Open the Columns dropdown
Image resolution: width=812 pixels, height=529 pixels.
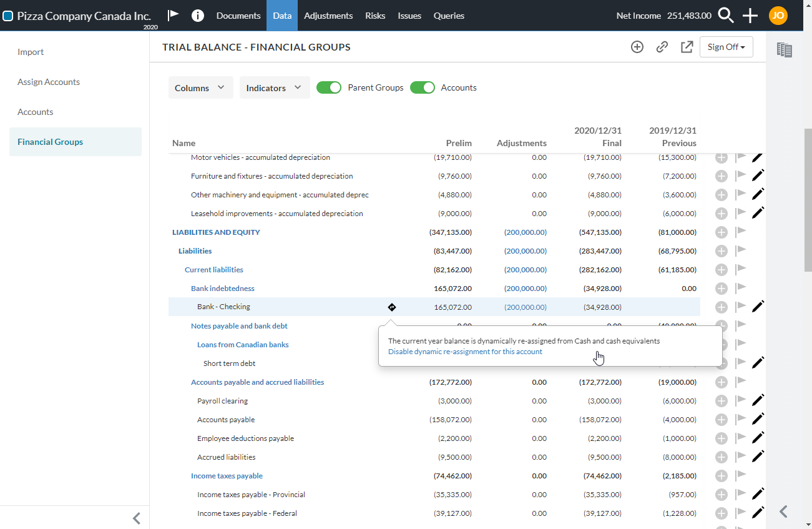point(200,87)
